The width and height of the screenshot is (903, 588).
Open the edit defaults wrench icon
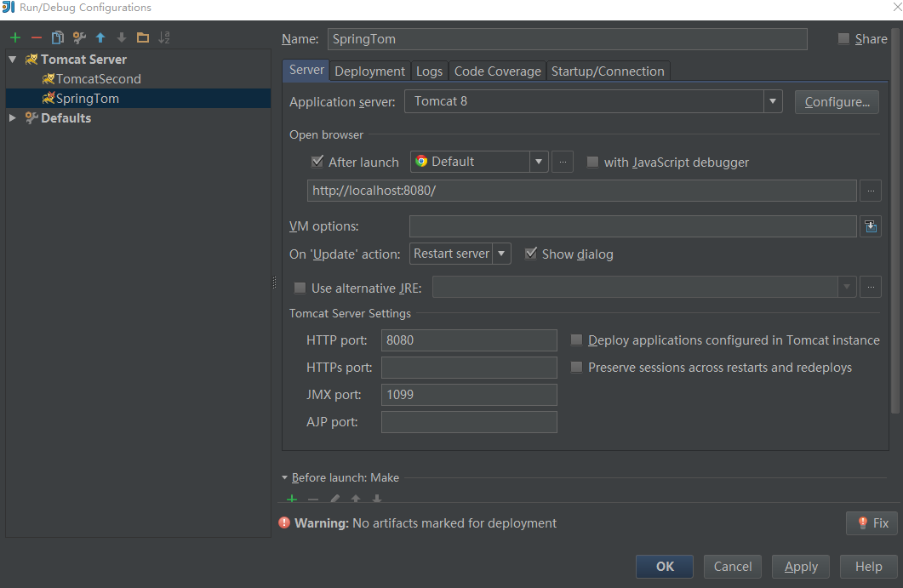(x=79, y=37)
